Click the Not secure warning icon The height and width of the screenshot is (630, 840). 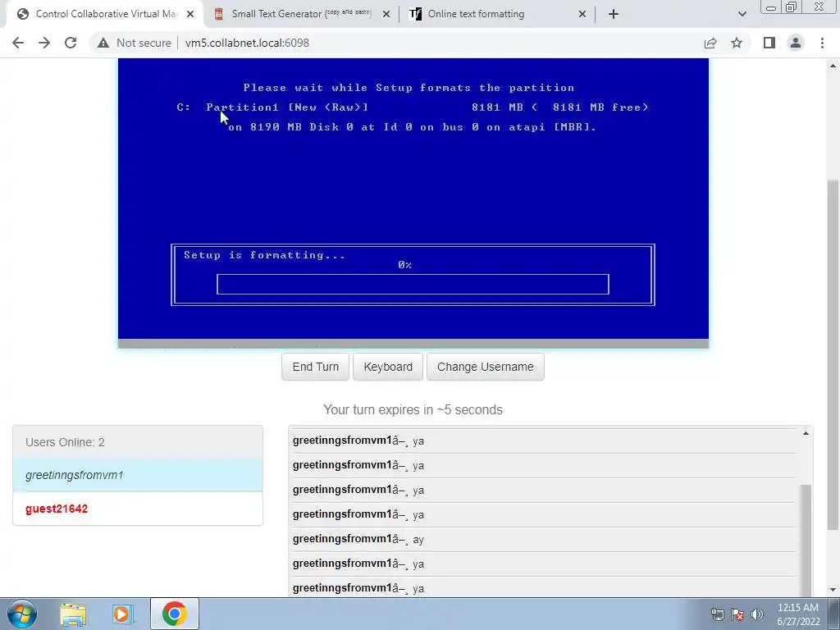click(103, 43)
